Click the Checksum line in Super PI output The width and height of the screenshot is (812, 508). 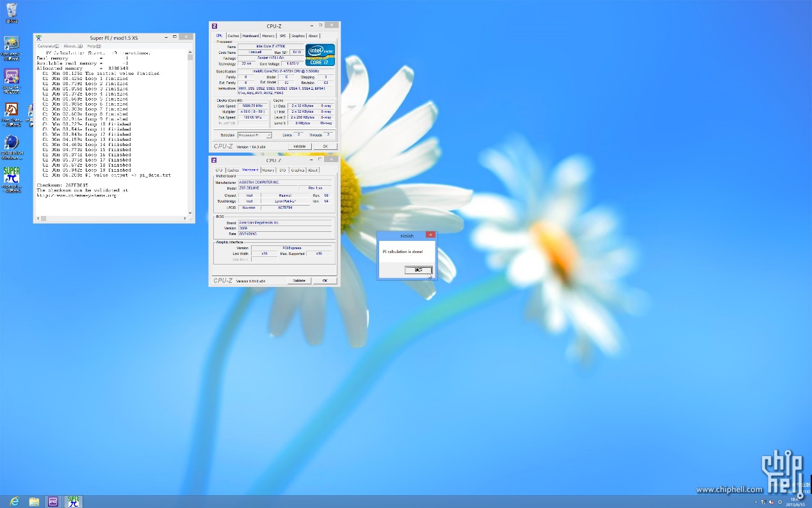[61, 184]
